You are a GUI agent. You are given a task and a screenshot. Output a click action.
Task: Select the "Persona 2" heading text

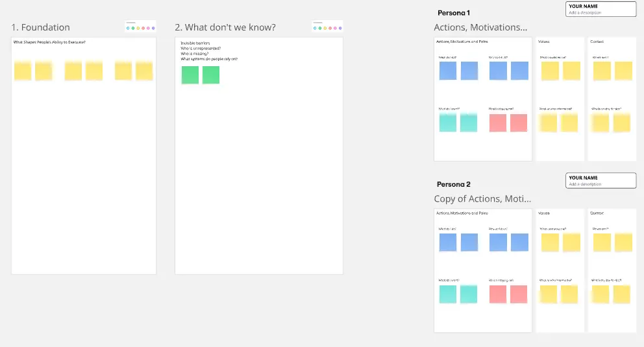point(454,184)
